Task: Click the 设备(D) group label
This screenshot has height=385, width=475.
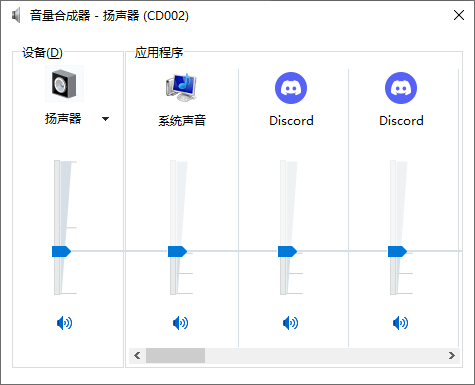Action: [42, 53]
